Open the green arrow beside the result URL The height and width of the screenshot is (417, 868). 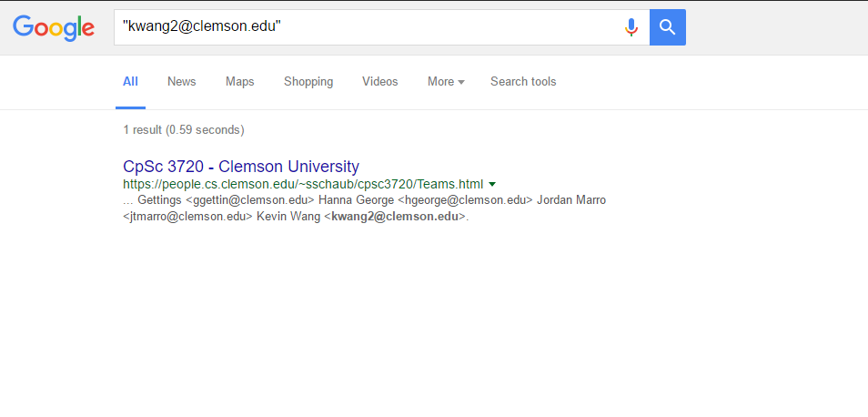click(x=492, y=184)
